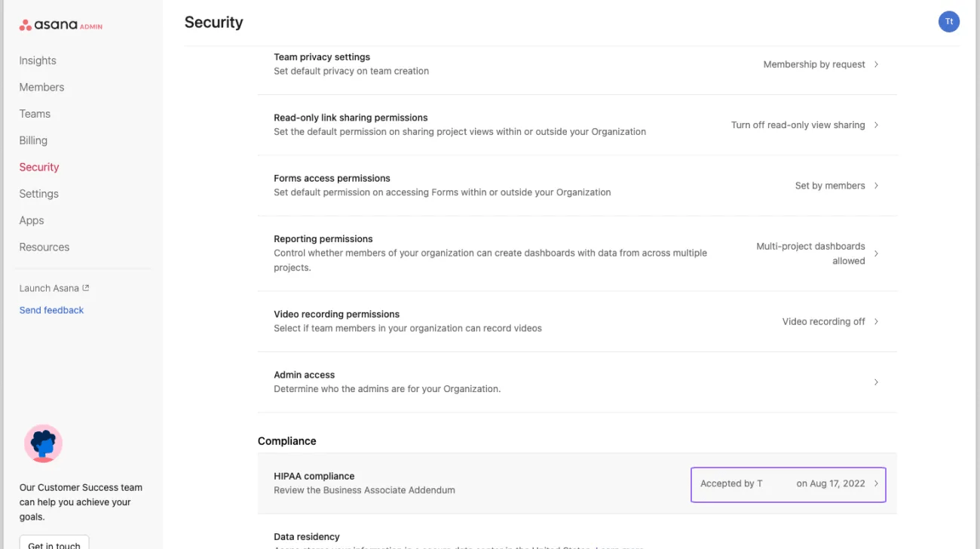
Task: Click the Customer Success avatar illustration
Action: pos(43,443)
